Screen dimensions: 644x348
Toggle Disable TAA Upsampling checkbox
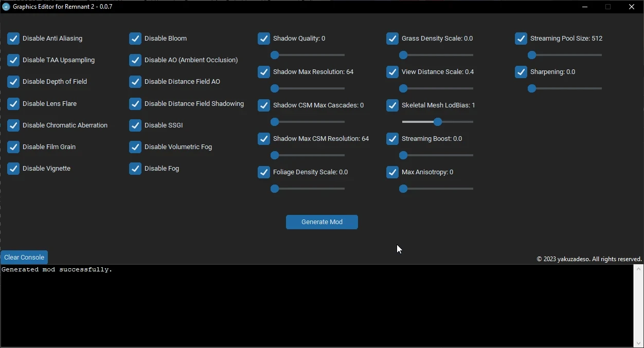(13, 60)
